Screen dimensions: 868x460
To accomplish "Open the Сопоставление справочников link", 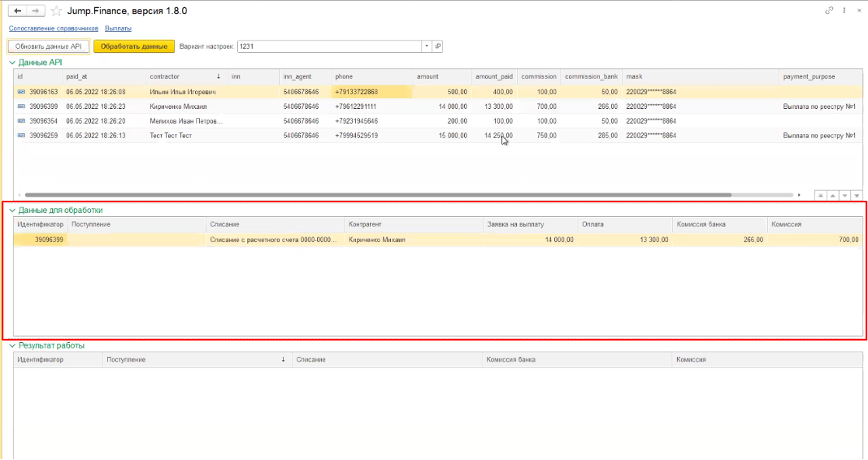I will click(53, 28).
